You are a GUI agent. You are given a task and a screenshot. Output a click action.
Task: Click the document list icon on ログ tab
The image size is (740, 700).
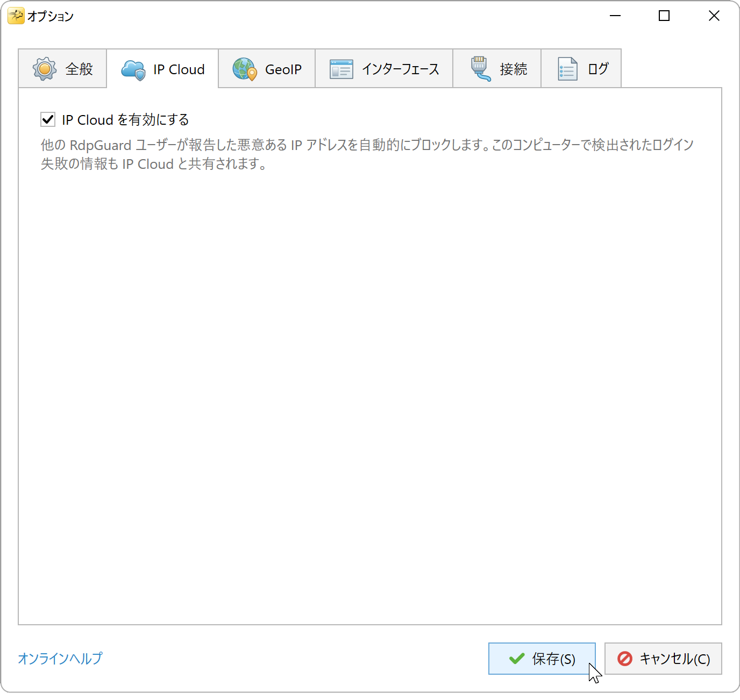pos(567,69)
